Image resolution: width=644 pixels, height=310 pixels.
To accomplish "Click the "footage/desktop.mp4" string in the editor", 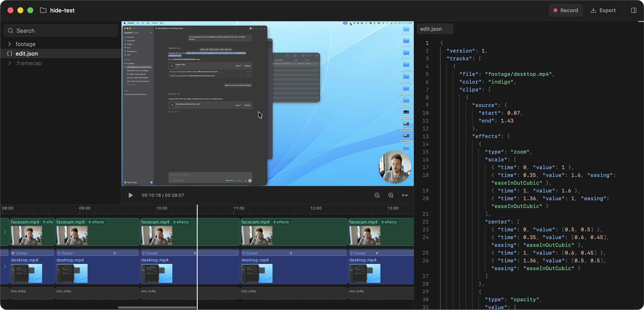I will click(x=518, y=74).
